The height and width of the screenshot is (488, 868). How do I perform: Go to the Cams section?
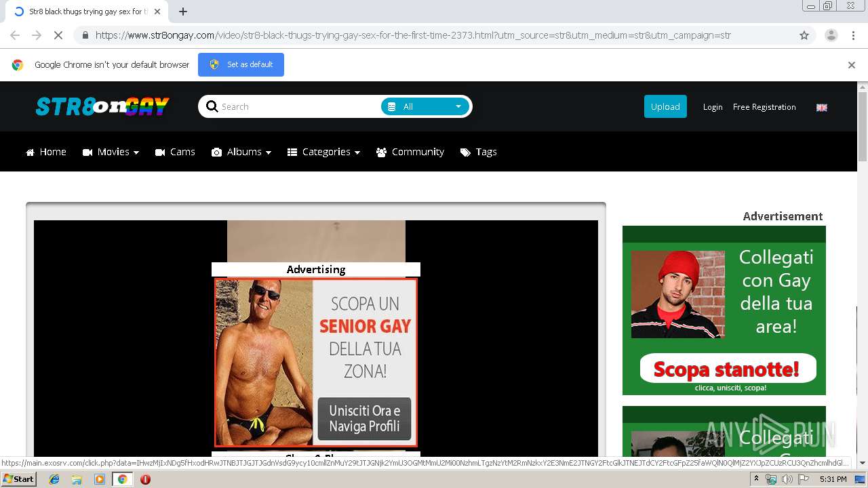tap(175, 152)
